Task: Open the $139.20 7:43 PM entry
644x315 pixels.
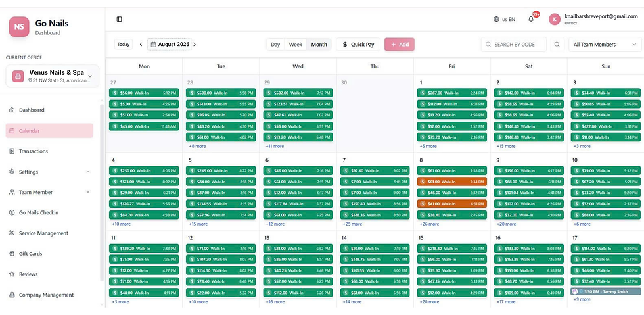Action: coord(144,249)
